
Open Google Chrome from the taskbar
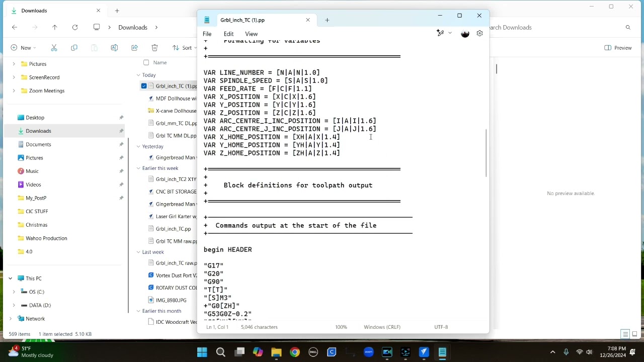coord(295,352)
